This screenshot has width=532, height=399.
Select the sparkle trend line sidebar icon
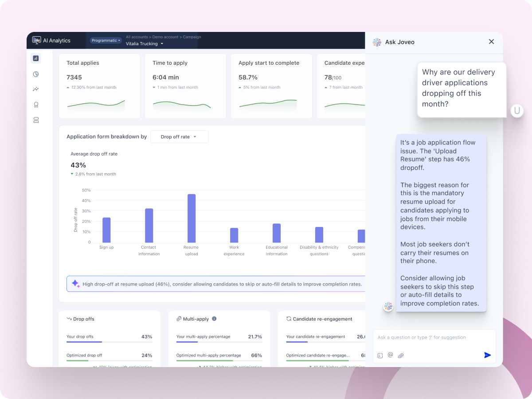pyautogui.click(x=36, y=89)
